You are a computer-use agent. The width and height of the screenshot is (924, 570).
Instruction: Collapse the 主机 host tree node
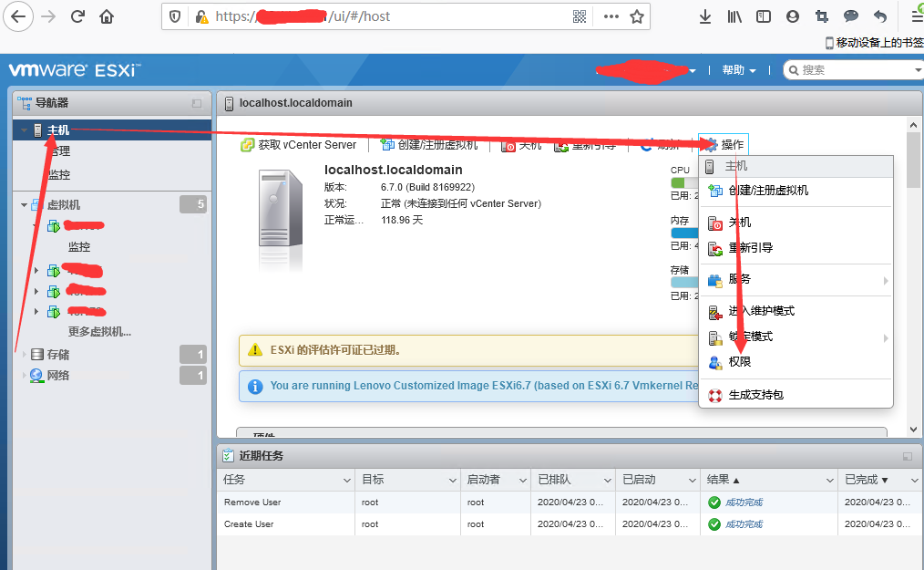[25, 130]
